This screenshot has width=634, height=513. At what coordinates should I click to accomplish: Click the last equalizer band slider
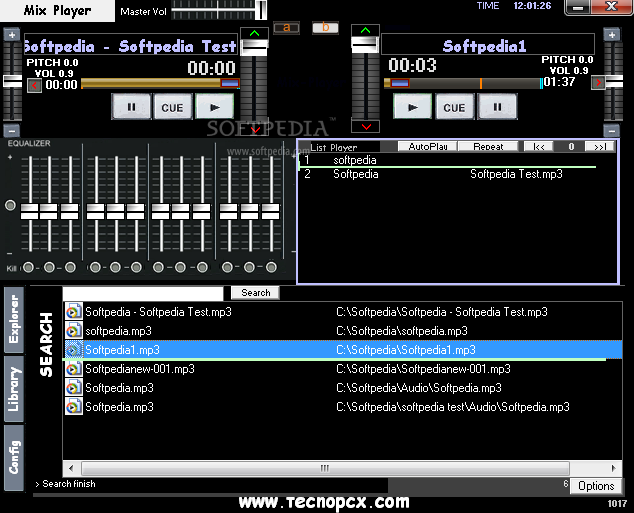click(271, 211)
